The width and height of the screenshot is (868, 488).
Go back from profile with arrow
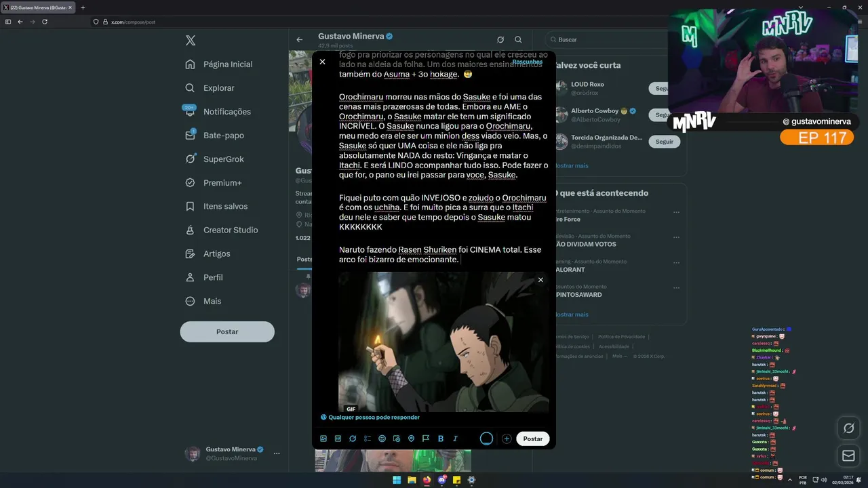tap(300, 39)
